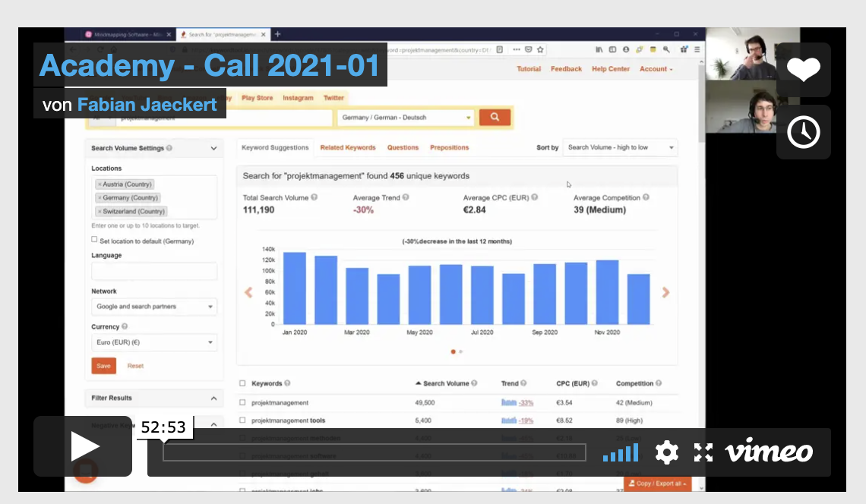The image size is (866, 504).
Task: Switch to the Prepositions tab
Action: [450, 147]
